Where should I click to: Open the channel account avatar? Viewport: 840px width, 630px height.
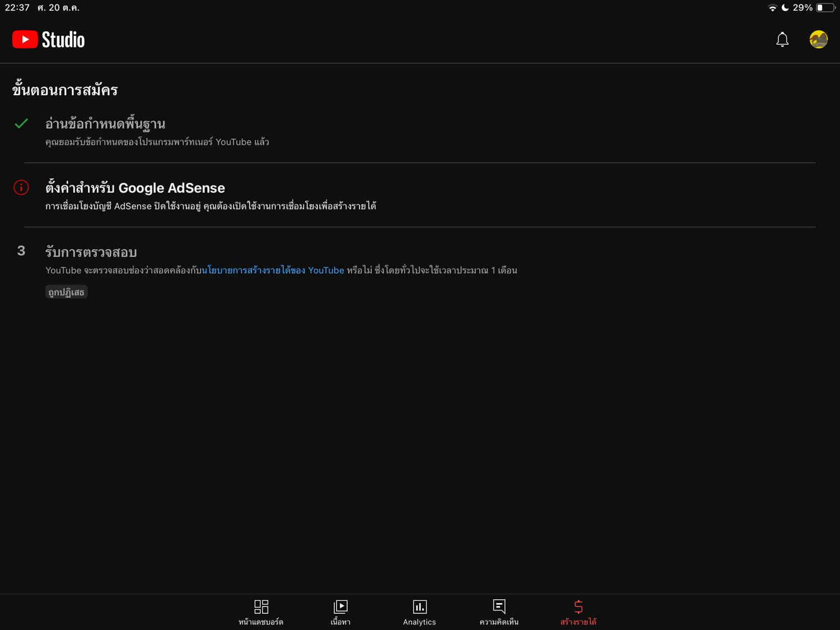coord(819,39)
